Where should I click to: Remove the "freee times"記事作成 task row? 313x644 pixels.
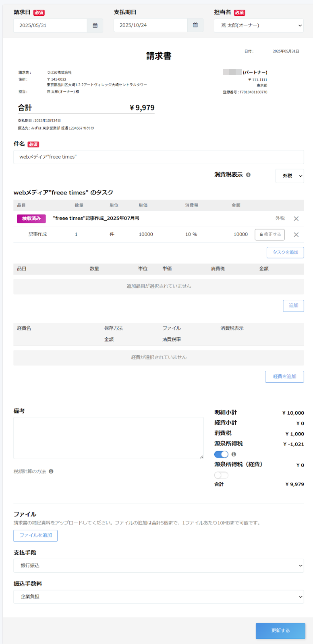pos(296,219)
